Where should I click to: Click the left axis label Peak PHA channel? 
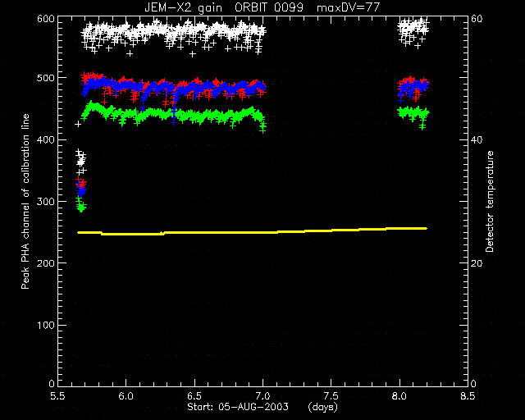point(25,202)
